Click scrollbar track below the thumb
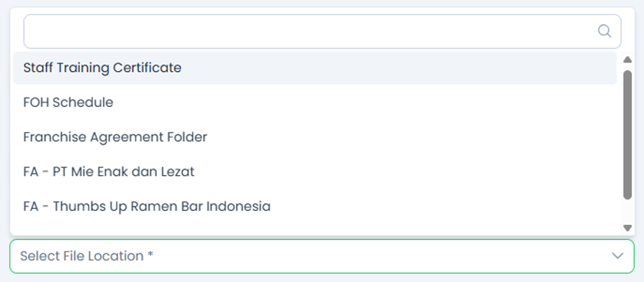644x282 pixels. [627, 211]
